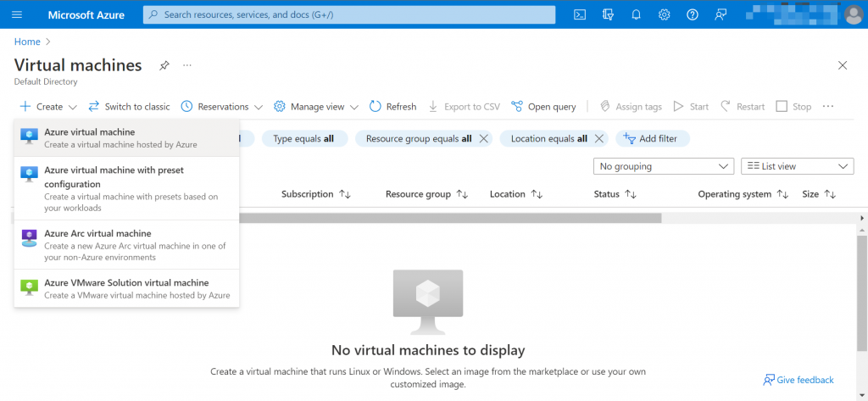Screen dimensions: 868x401
Task: Click the Microsoft Azure logo text
Action: pos(86,15)
